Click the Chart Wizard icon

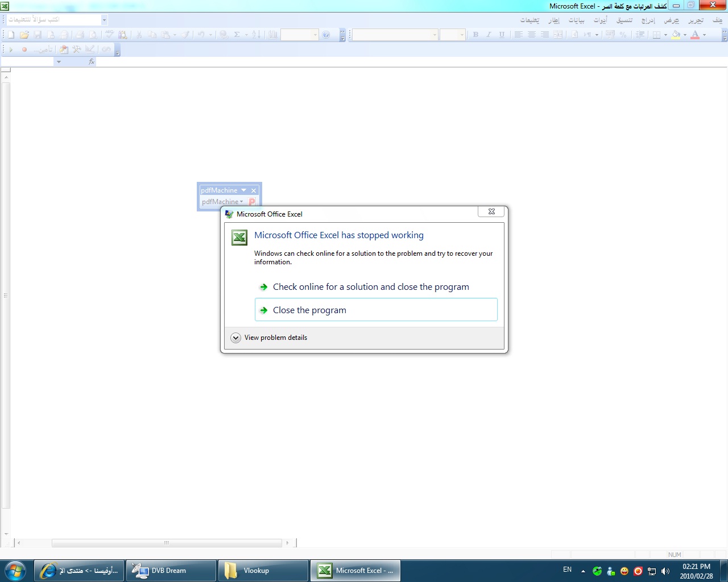(273, 35)
